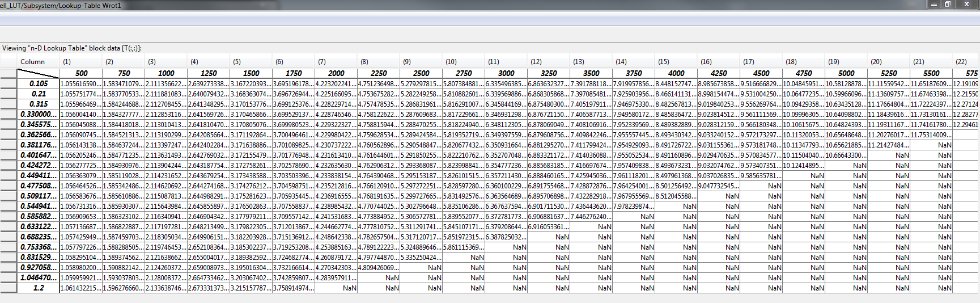
Task: Close the Lookup-Table window
Action: (967, 5)
